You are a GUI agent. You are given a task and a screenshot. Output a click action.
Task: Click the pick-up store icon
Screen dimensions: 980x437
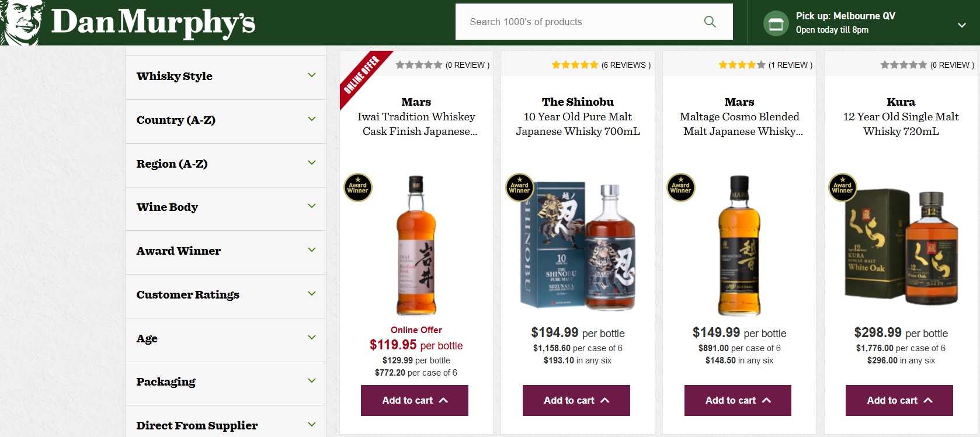[x=776, y=23]
